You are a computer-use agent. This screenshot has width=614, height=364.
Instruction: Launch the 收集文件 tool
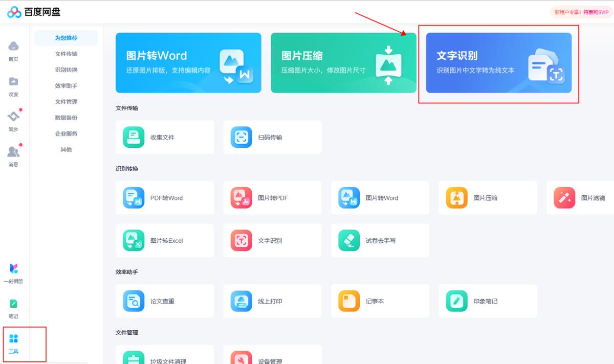point(164,137)
